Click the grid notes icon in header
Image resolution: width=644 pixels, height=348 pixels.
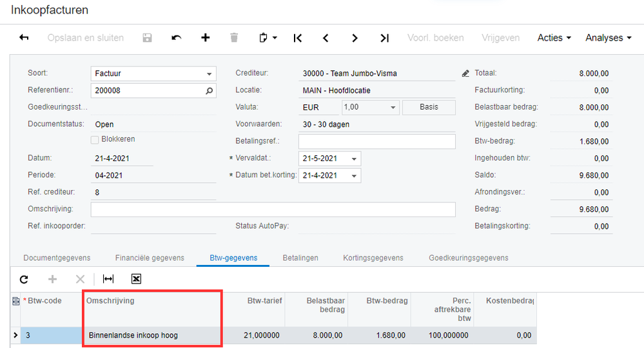click(15, 301)
